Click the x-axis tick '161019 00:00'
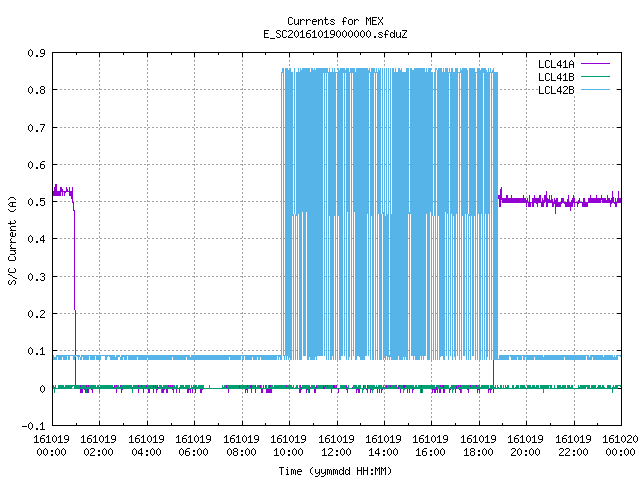640x480 pixels. pyautogui.click(x=51, y=446)
